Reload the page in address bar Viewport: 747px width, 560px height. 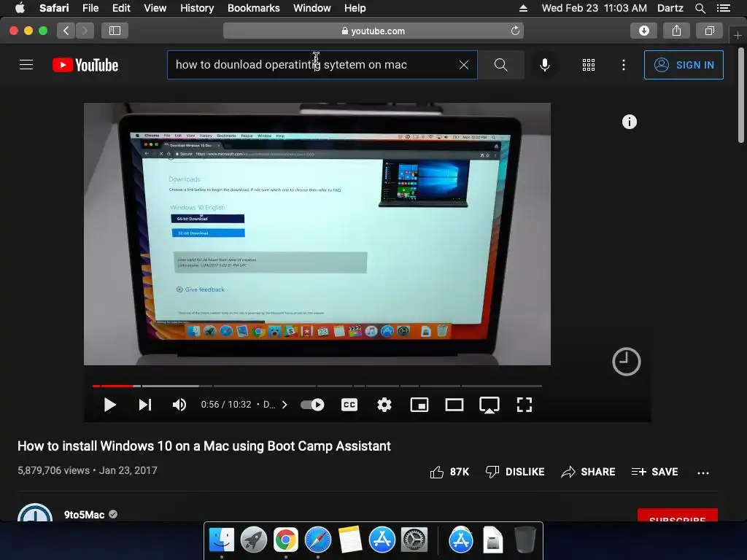point(515,31)
